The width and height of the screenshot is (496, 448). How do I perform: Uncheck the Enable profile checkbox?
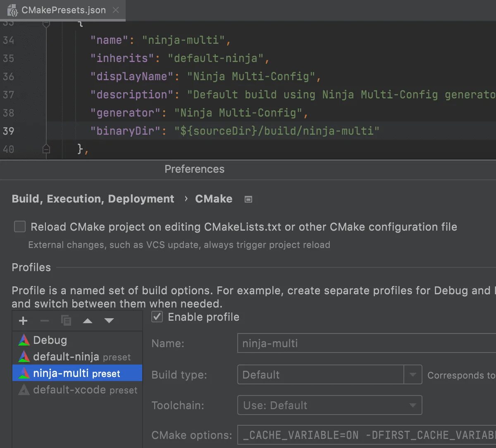[157, 317]
